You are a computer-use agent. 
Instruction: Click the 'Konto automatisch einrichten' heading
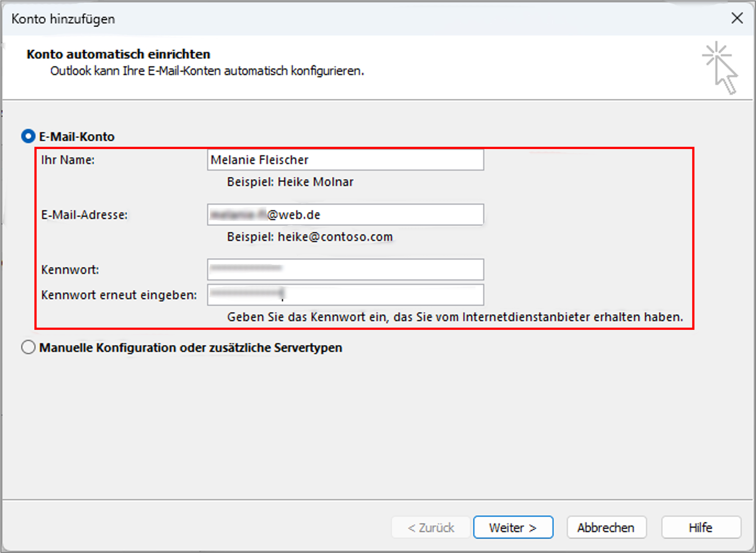coord(118,54)
